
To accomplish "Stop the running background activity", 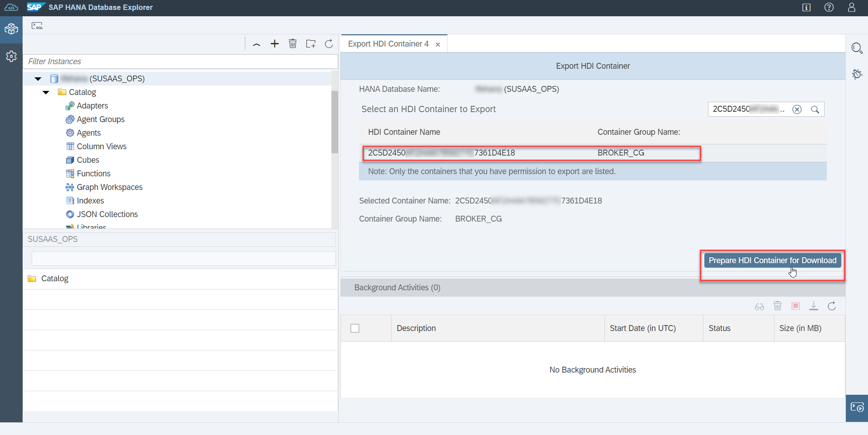I will pyautogui.click(x=796, y=306).
